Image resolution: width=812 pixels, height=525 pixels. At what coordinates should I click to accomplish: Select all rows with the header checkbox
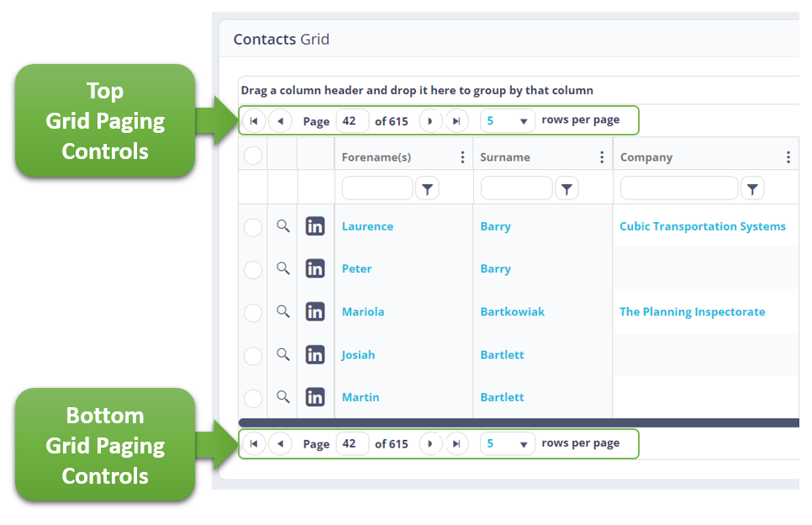[x=253, y=156]
